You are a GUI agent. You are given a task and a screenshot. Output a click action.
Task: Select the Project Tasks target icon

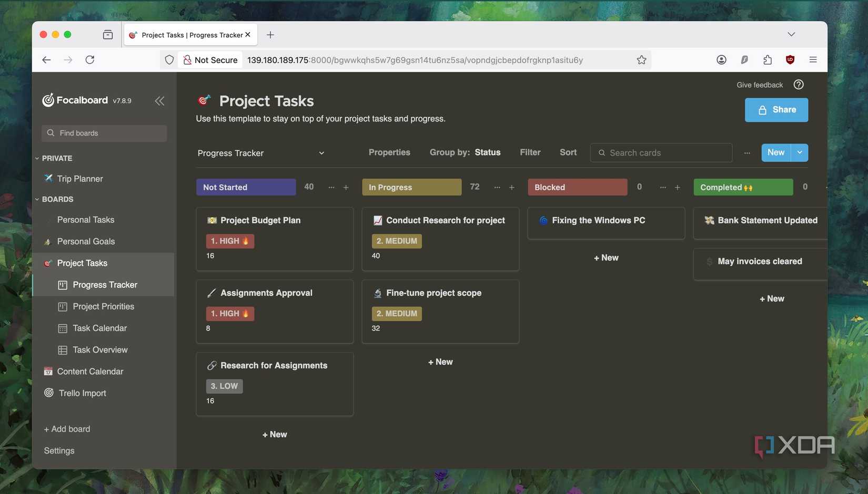[48, 263]
